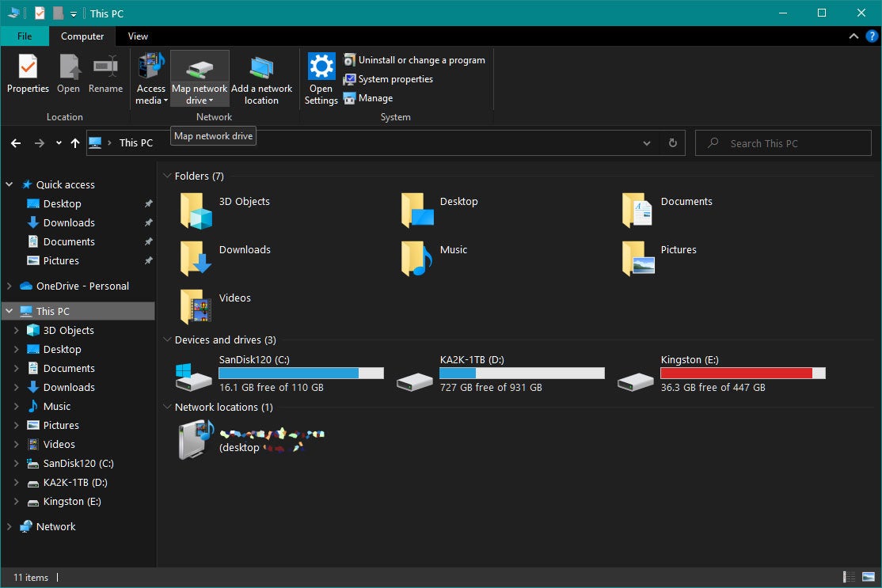Screen dimensions: 882x588
Task: Open the Help question mark icon
Action: tap(872, 36)
